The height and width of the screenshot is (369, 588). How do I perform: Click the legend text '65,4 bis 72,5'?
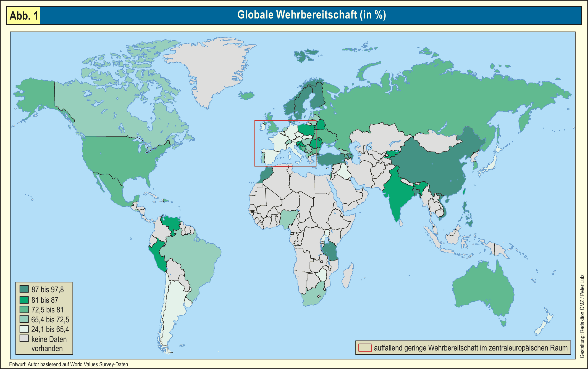(x=50, y=320)
